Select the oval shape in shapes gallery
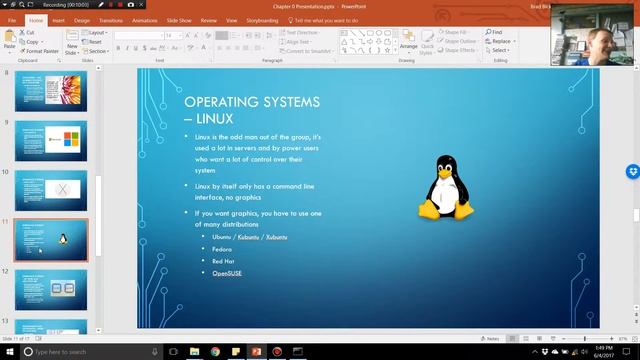 click(379, 33)
